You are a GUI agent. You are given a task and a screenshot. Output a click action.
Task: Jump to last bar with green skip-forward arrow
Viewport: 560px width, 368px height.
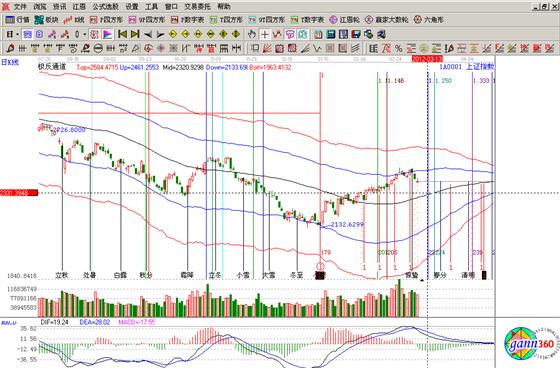tap(135, 34)
